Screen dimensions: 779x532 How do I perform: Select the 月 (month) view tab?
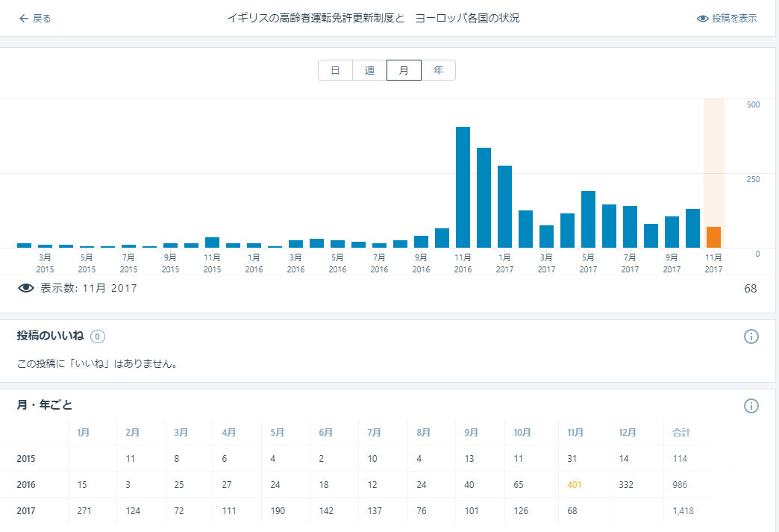click(x=404, y=70)
